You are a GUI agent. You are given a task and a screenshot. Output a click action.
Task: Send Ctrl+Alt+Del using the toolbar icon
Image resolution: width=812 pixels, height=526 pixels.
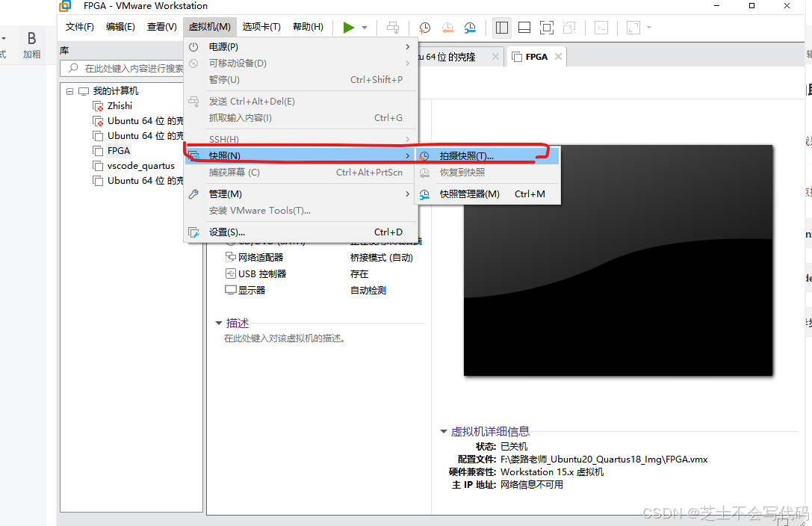(x=393, y=27)
